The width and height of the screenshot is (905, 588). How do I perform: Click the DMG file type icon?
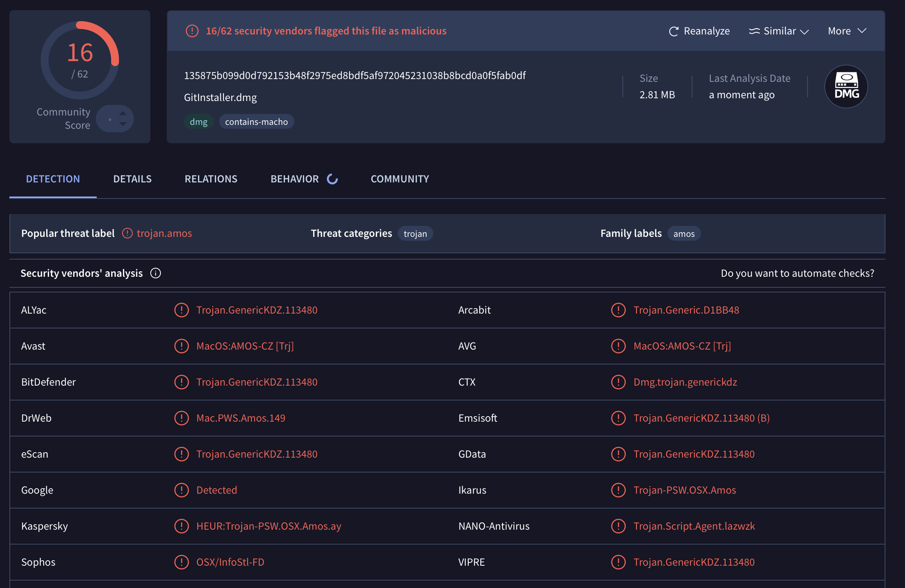846,86
